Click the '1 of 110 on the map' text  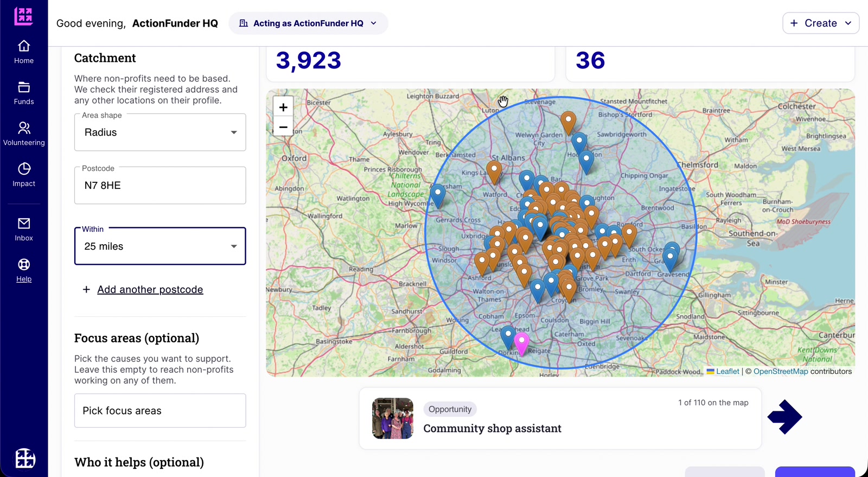pyautogui.click(x=713, y=403)
